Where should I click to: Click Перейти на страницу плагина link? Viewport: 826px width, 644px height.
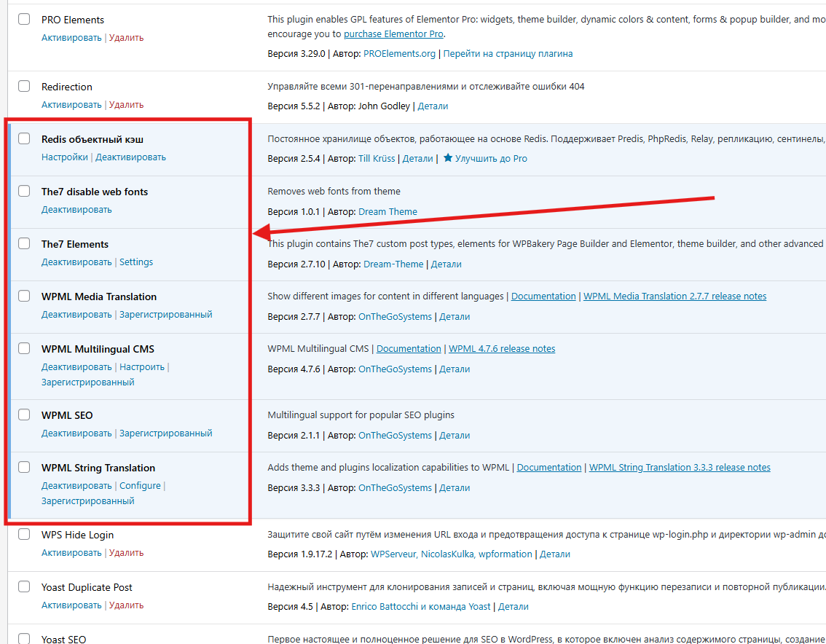pyautogui.click(x=508, y=53)
